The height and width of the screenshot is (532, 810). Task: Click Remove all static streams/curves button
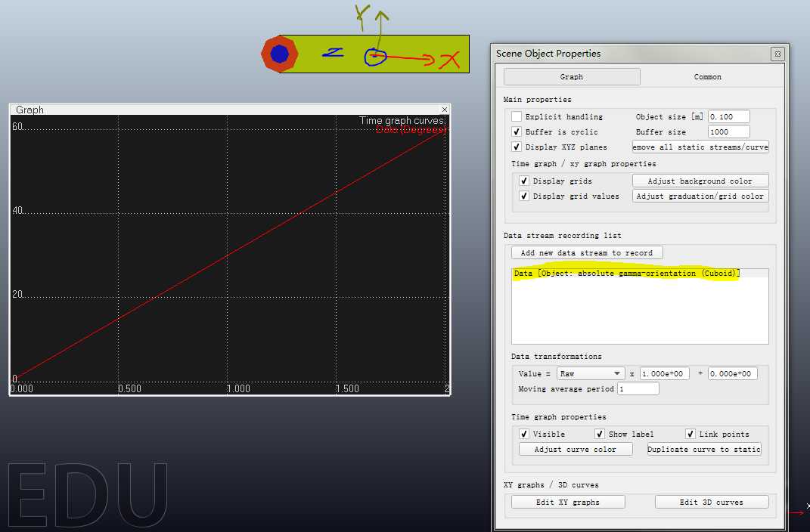pyautogui.click(x=700, y=147)
